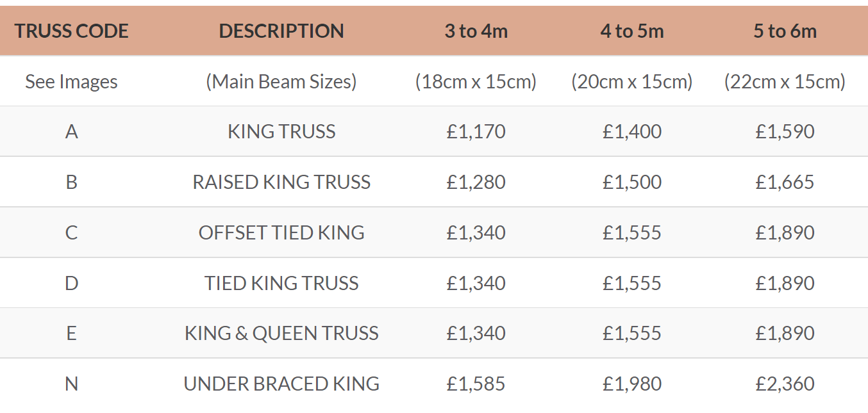The image size is (868, 413).
Task: Click the £1,980 price cell
Action: (632, 384)
